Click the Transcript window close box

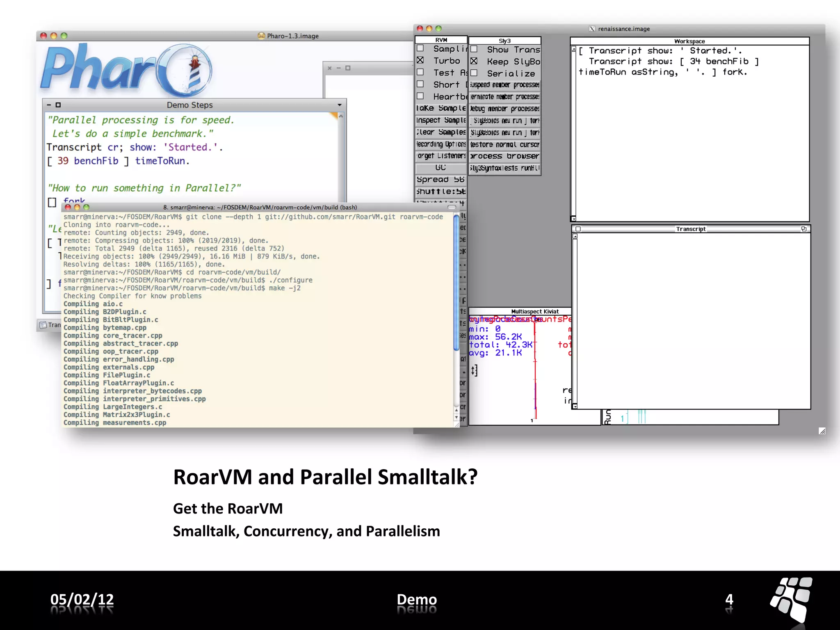click(578, 229)
